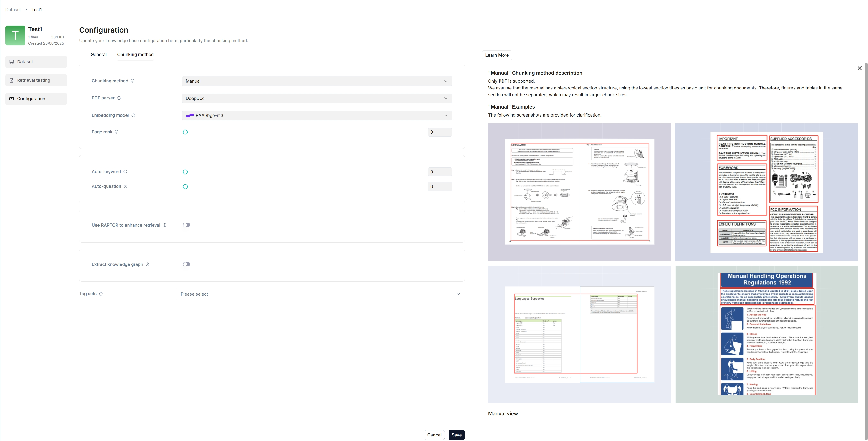
Task: Click info icon beside Chunking method label
Action: tap(133, 81)
